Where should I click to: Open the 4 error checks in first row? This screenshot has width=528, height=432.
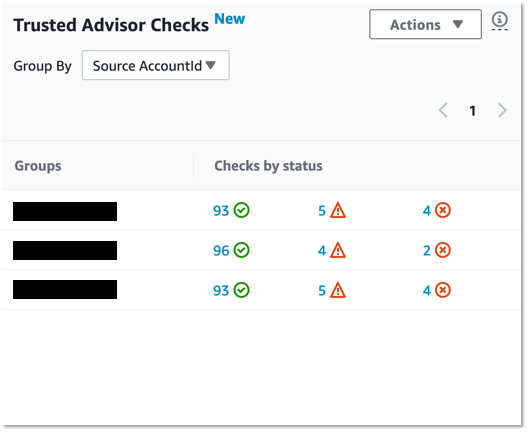427,211
